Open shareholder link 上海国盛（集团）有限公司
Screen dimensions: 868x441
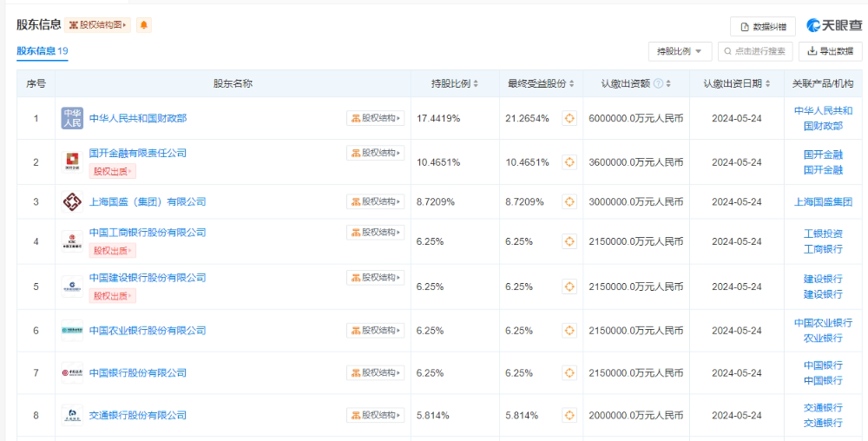[x=148, y=202]
